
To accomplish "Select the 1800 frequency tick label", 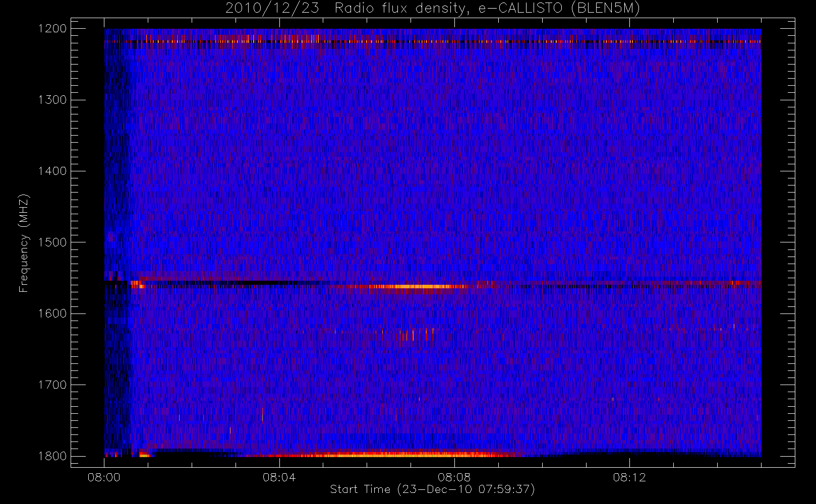I will tap(52, 456).
